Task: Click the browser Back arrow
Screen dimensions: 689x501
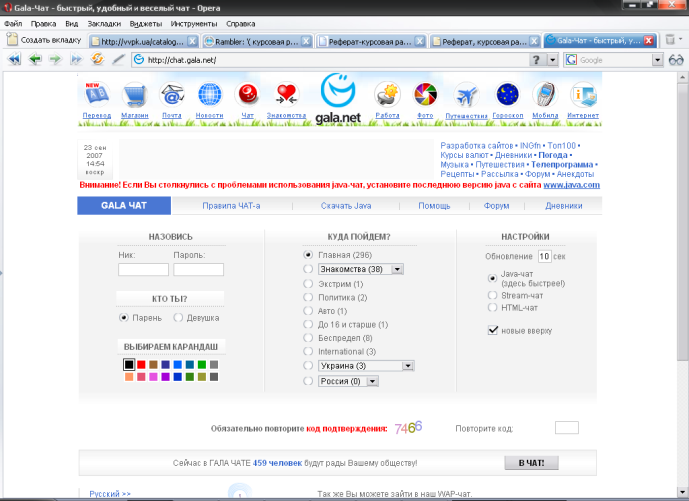Action: 35,59
